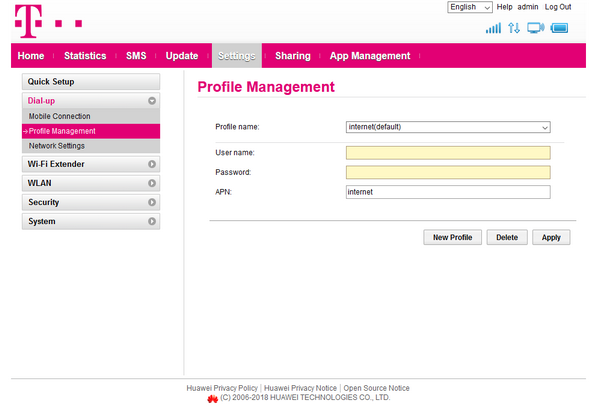This screenshot has width=600, height=410.
Task: Go to the SMS tab
Action: [136, 56]
